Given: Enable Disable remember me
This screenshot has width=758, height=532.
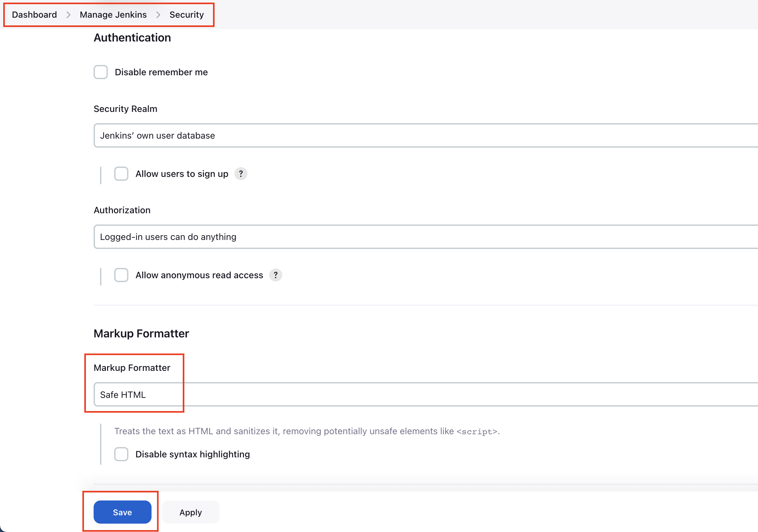Looking at the screenshot, I should (101, 72).
